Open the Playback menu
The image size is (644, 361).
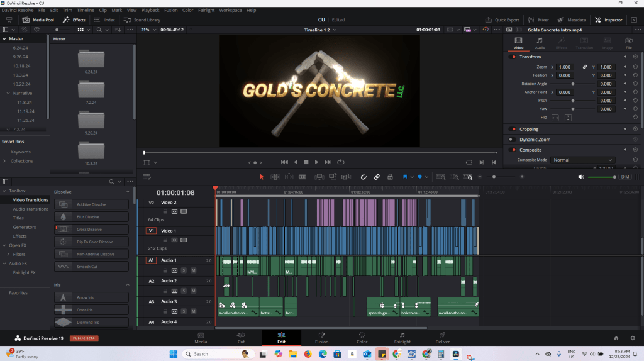(150, 10)
